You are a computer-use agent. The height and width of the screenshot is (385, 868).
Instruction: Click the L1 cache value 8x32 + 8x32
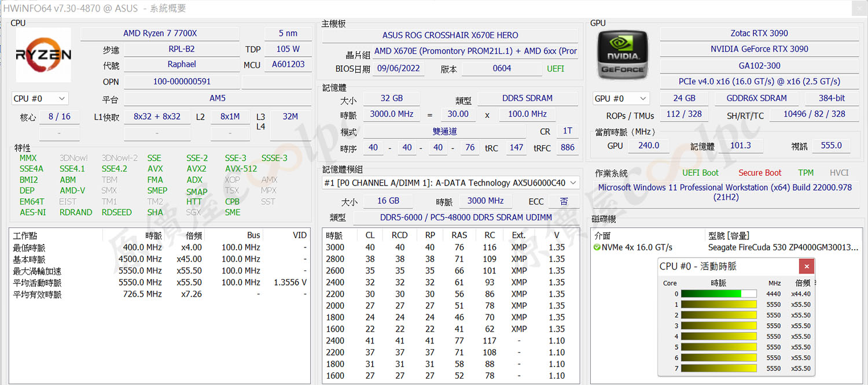pyautogui.click(x=157, y=117)
